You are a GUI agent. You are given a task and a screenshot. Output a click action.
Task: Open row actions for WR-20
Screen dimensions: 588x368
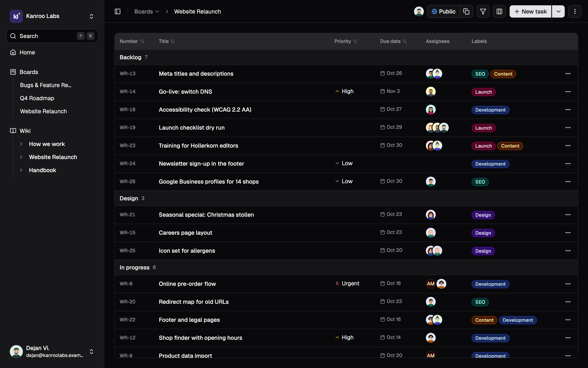568,302
